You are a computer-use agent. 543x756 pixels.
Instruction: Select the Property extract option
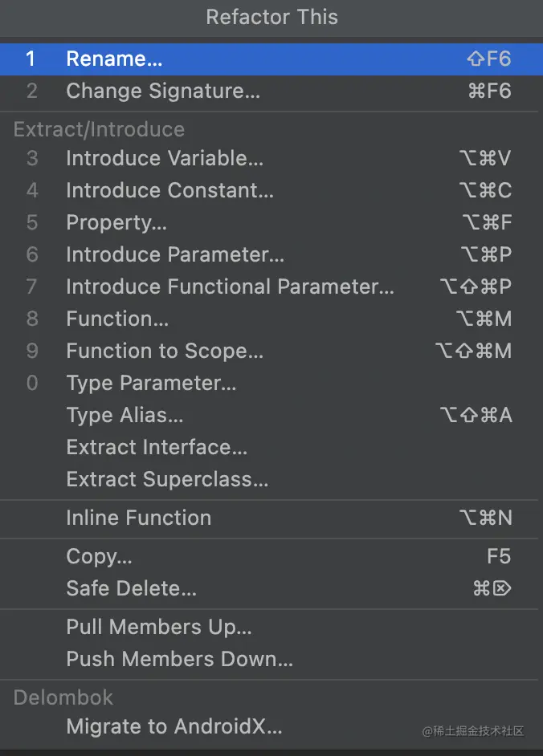click(x=116, y=222)
